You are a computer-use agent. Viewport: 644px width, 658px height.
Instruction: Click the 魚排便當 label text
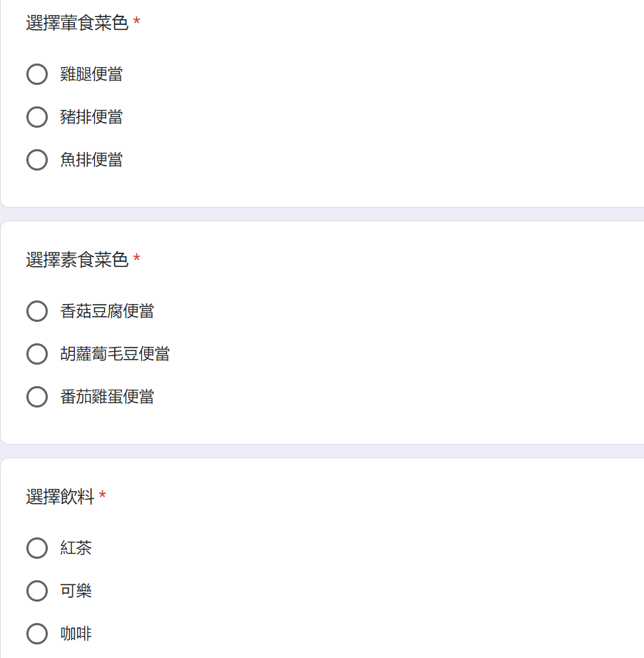click(91, 160)
